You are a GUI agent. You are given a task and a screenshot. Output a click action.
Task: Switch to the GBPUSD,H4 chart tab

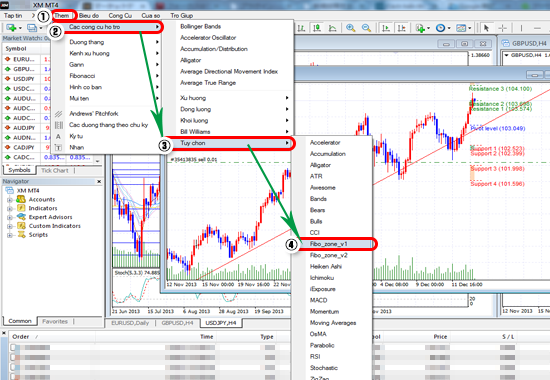pos(177,323)
